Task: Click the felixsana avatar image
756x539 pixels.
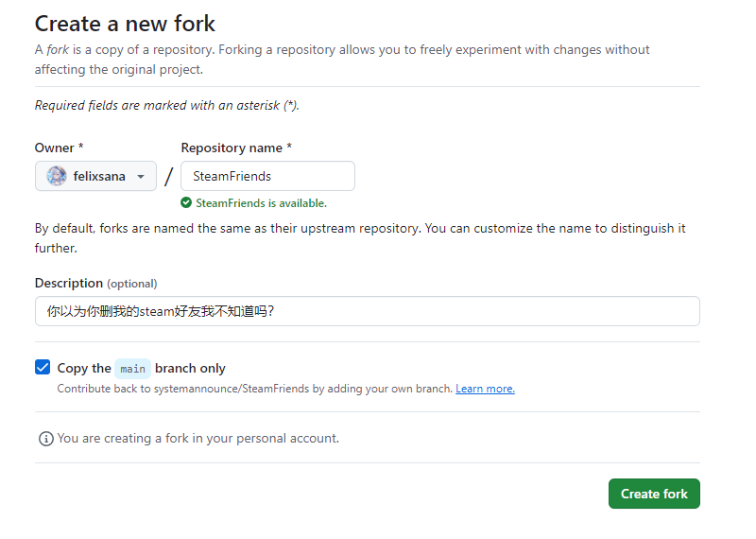Action: click(57, 176)
